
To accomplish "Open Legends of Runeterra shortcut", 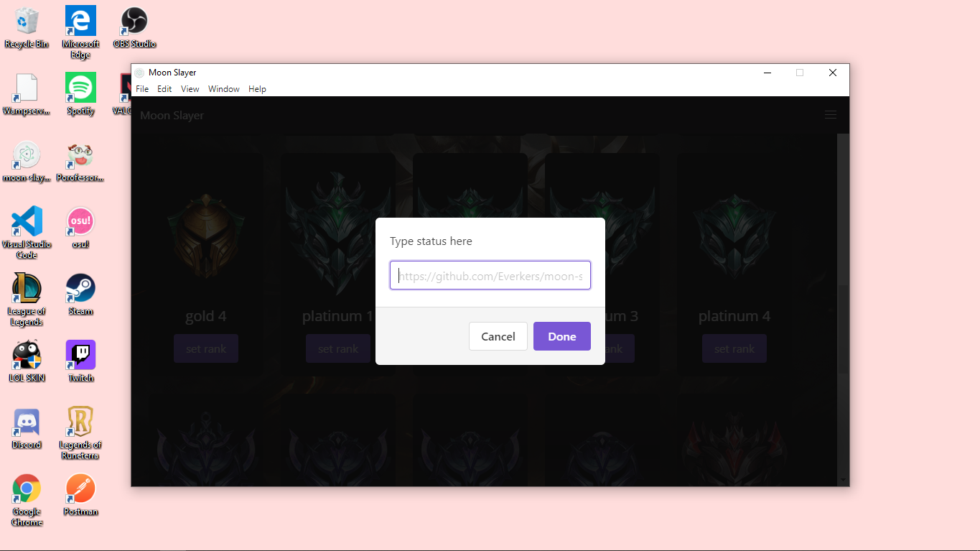I will point(80,433).
